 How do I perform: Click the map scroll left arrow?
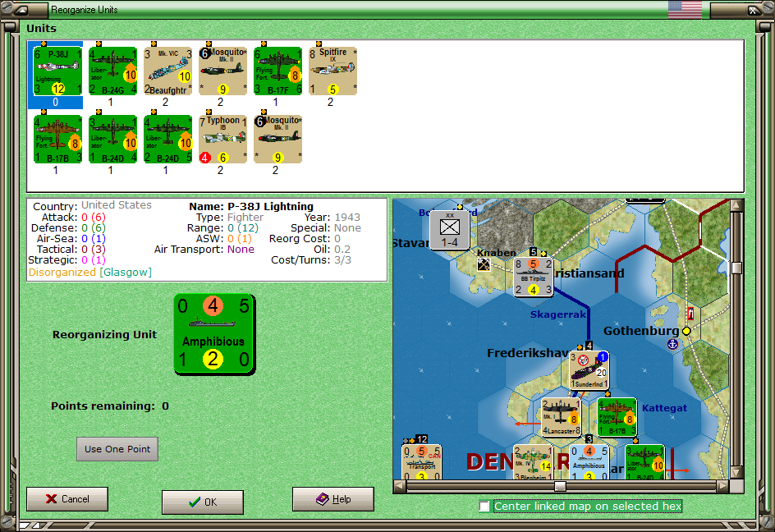click(399, 487)
